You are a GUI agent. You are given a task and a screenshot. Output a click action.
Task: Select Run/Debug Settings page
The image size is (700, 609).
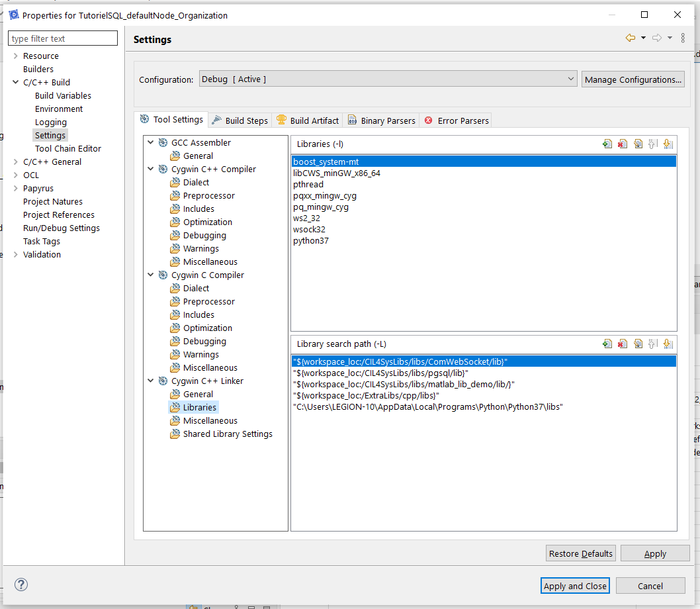[x=61, y=228]
